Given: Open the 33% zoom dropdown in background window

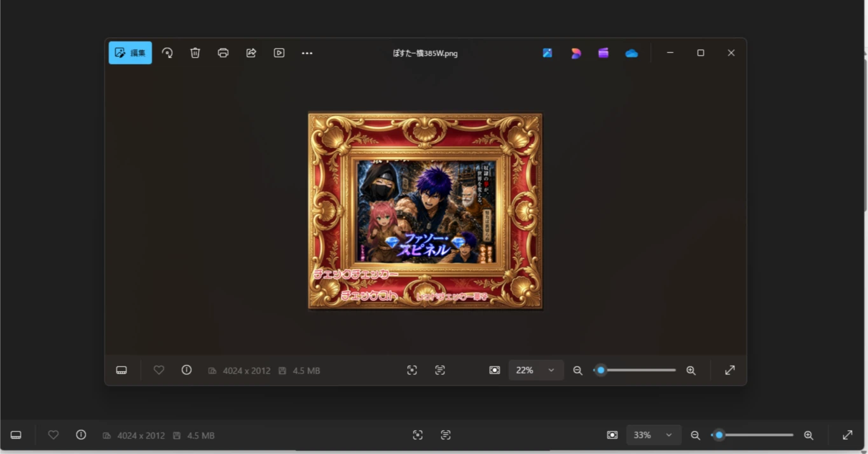Looking at the screenshot, I should point(654,435).
